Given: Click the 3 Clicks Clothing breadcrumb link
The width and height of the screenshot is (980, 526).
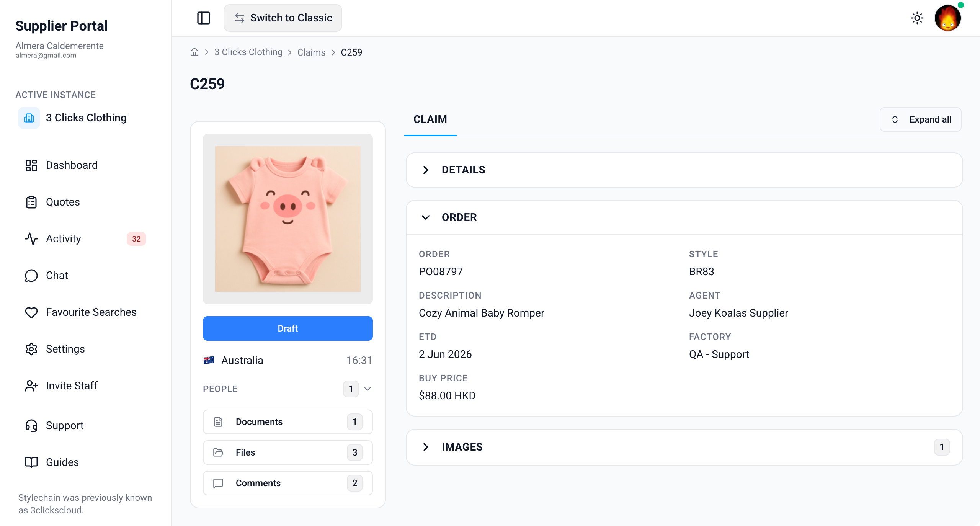Looking at the screenshot, I should point(248,52).
